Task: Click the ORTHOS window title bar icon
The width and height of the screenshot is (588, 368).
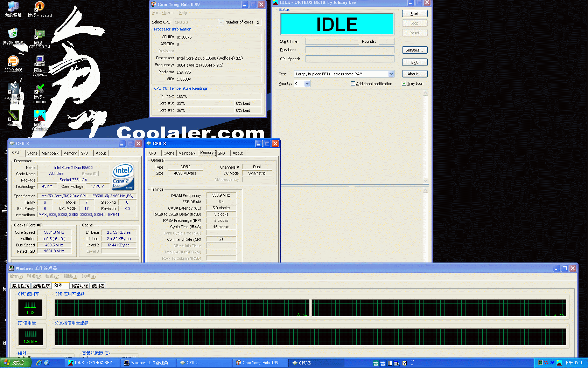Action: point(275,2)
